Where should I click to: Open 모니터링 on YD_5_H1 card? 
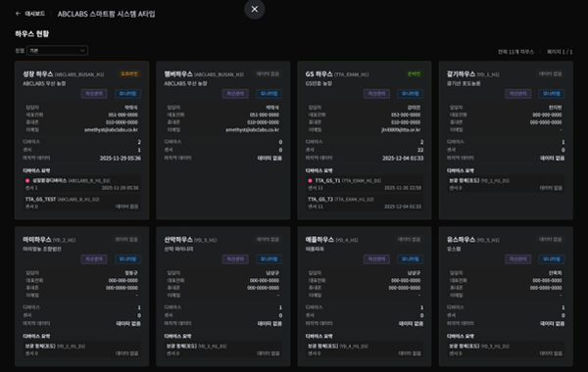[x=552, y=259]
